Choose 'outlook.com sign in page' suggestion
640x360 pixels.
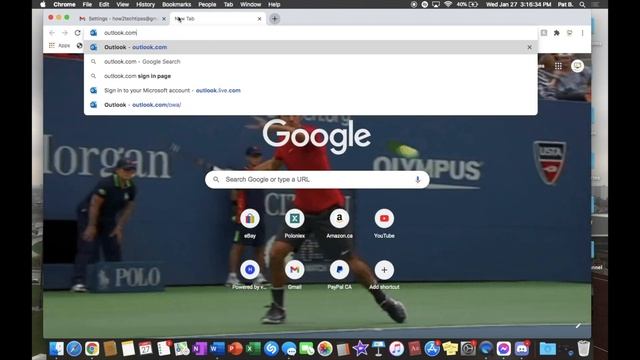click(311, 76)
